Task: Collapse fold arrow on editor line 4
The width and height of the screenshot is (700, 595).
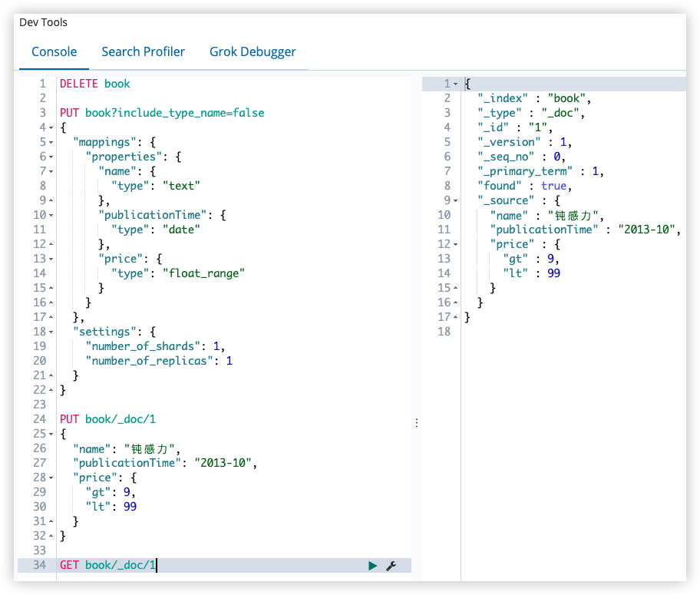Action: [x=51, y=128]
